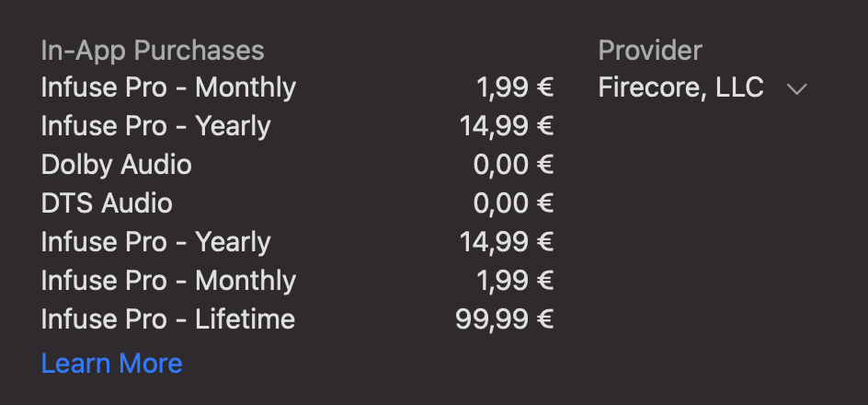Viewport: 868px width, 405px height.
Task: Pick Infuse Pro - Yearly directly below DTS Audio
Action: click(156, 242)
